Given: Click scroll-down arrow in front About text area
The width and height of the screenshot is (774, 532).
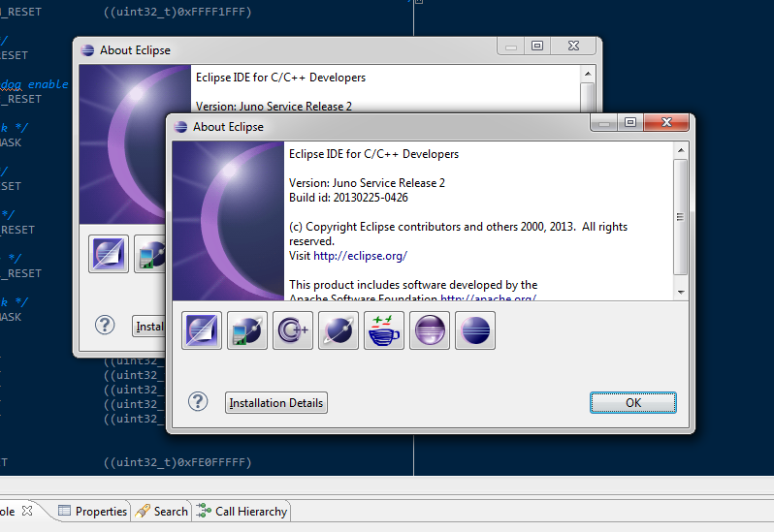Looking at the screenshot, I should point(681,292).
